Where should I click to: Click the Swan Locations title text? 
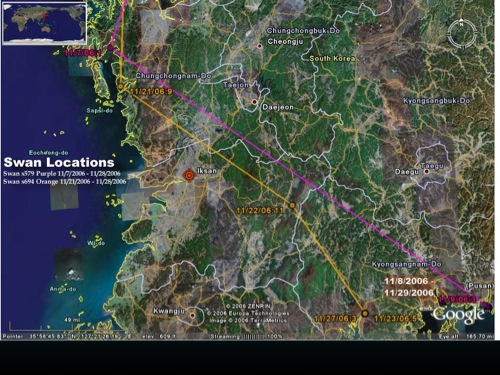tap(59, 162)
